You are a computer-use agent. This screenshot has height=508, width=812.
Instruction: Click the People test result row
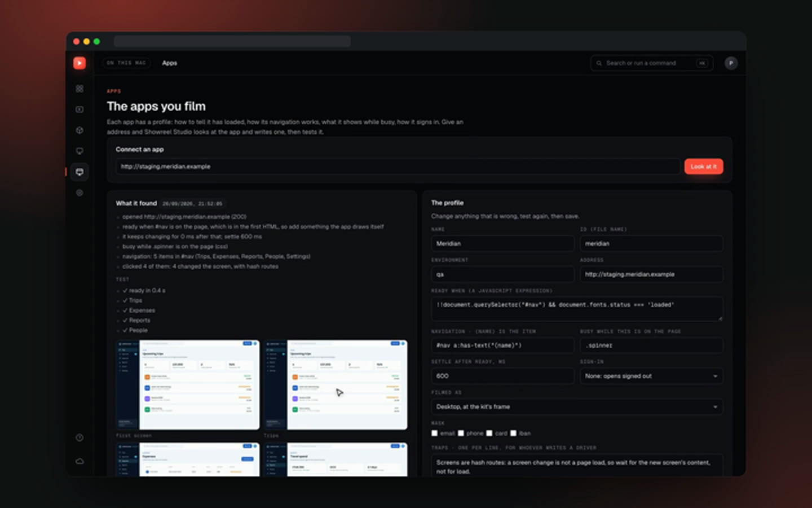[135, 330]
